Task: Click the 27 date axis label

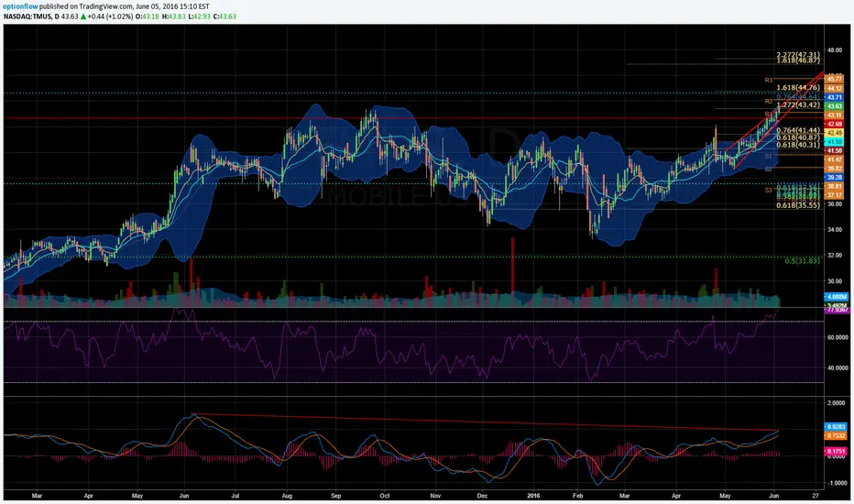Action: pos(815,496)
